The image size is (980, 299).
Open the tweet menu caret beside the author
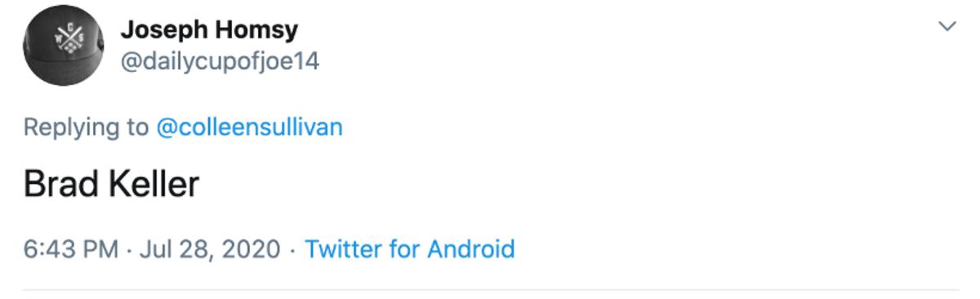coord(947,26)
